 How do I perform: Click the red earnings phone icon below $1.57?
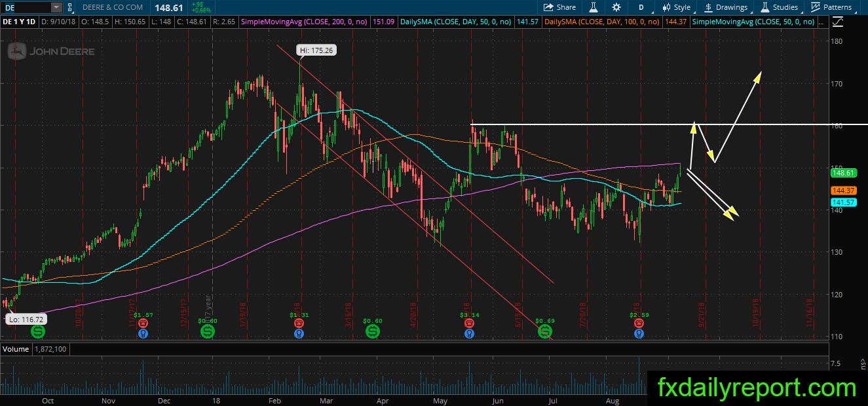[x=142, y=323]
